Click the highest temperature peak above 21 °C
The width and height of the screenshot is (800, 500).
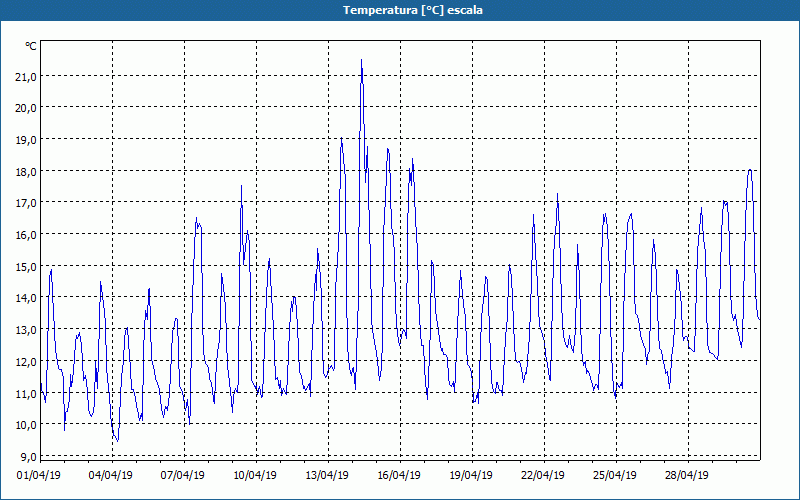coord(362,61)
